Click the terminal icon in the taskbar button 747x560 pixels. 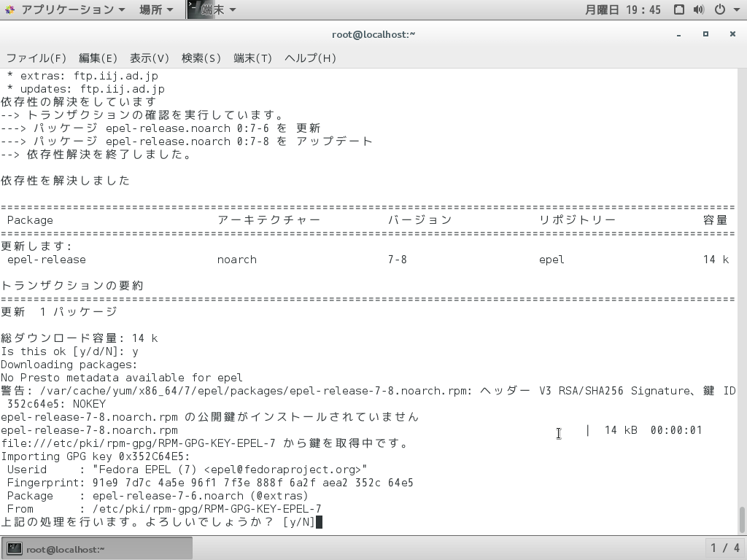pos(15,548)
